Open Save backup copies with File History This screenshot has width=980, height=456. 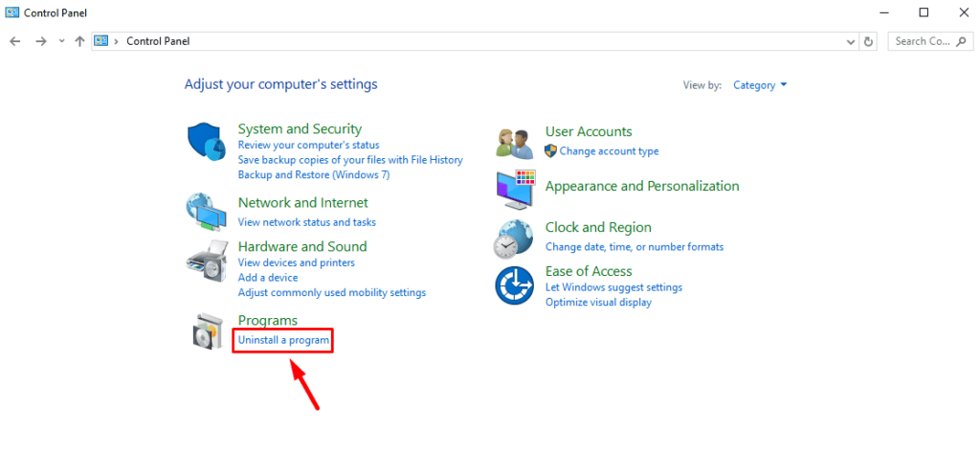pyautogui.click(x=350, y=160)
